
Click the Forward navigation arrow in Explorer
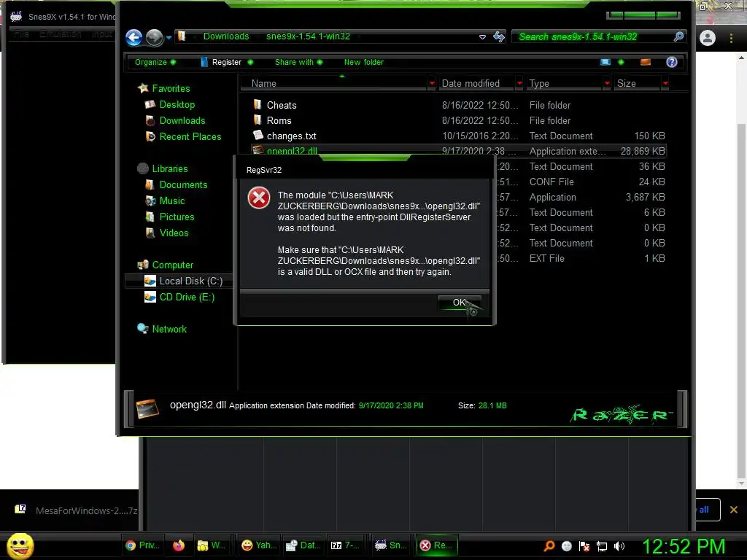(x=155, y=38)
